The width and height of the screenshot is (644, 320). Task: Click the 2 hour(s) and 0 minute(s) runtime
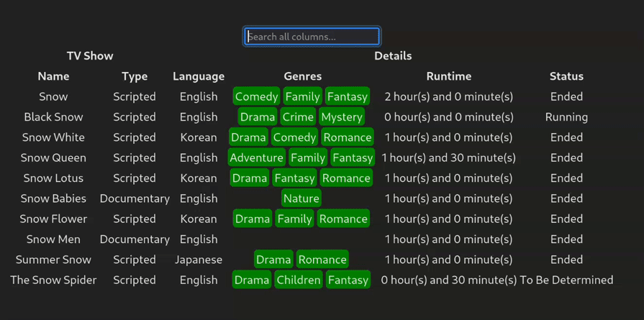[x=448, y=97]
